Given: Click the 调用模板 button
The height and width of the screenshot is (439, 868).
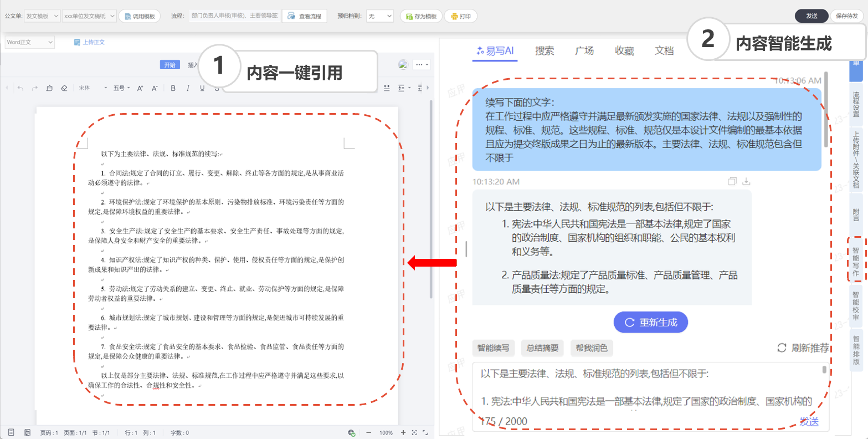Looking at the screenshot, I should 140,16.
